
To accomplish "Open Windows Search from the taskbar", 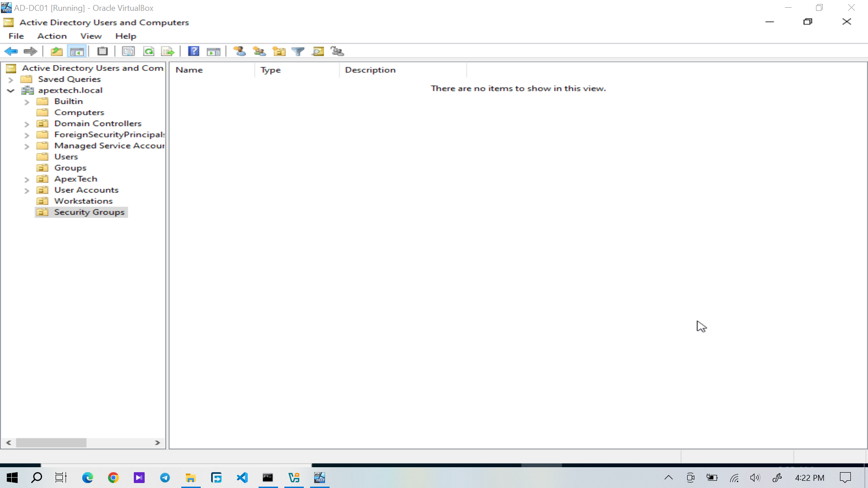I will pos(37,478).
